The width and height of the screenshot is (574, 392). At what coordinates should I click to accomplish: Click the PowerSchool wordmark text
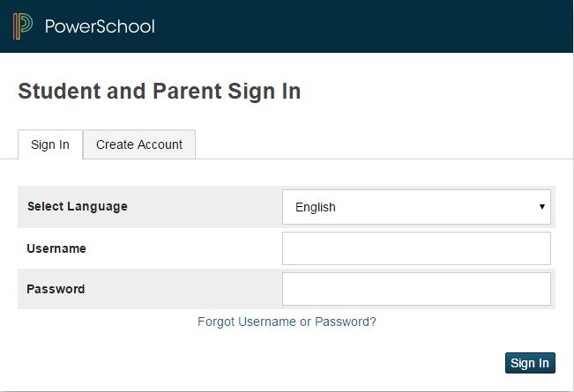(100, 26)
